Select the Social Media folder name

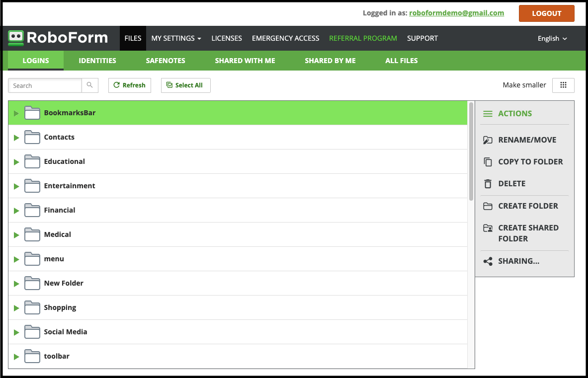pos(65,332)
